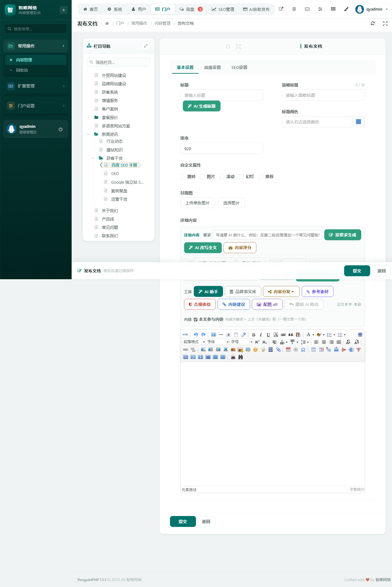Viewport: 392px width, 587px height.
Task: Check the 推荐 attribute checkbox
Action: coord(261,177)
